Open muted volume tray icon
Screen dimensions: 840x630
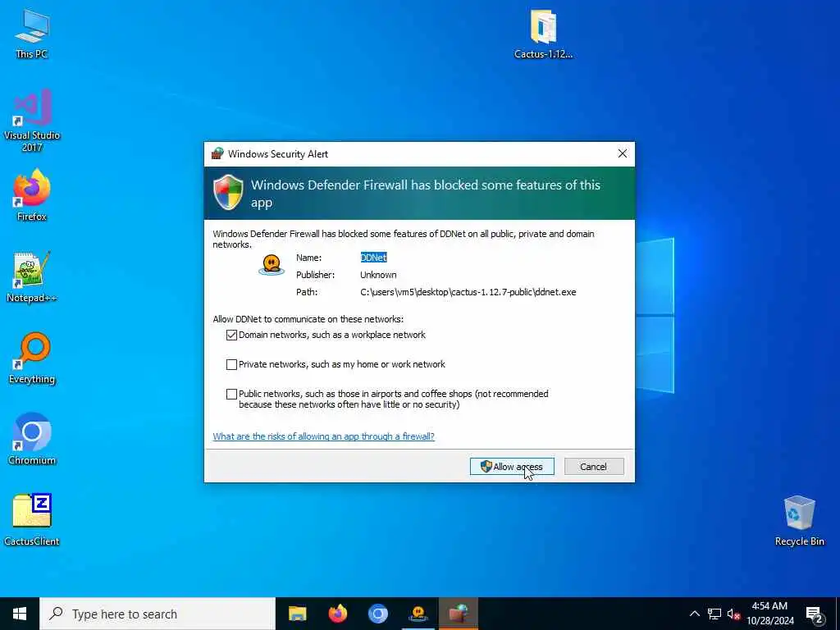pos(734,614)
